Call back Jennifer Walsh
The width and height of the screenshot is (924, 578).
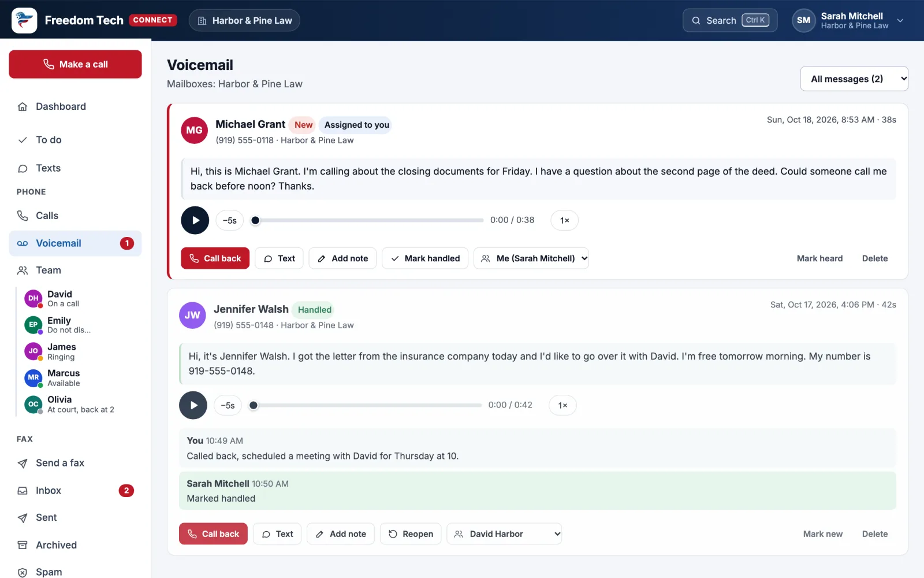tap(213, 534)
